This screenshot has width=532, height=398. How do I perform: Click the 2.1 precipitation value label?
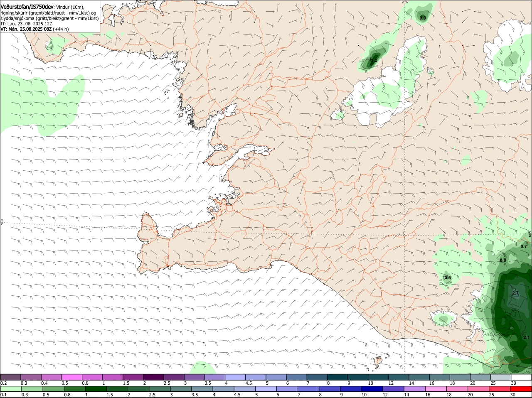click(x=526, y=337)
